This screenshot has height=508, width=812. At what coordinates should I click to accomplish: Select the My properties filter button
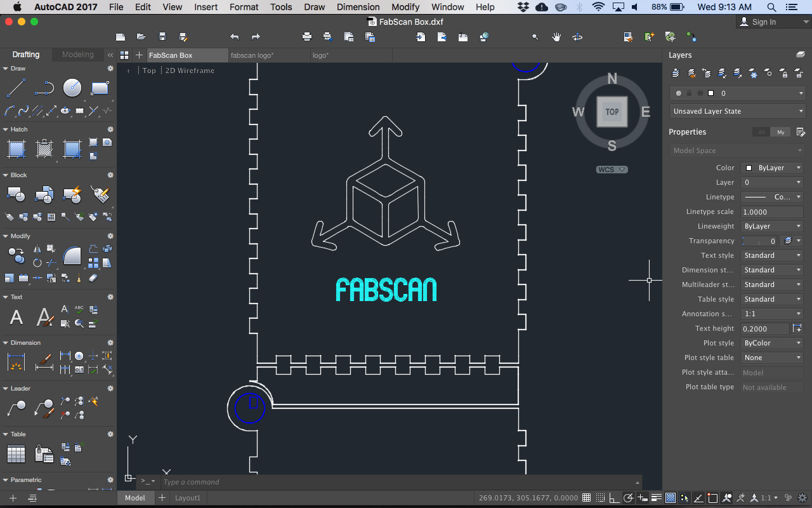coord(781,132)
